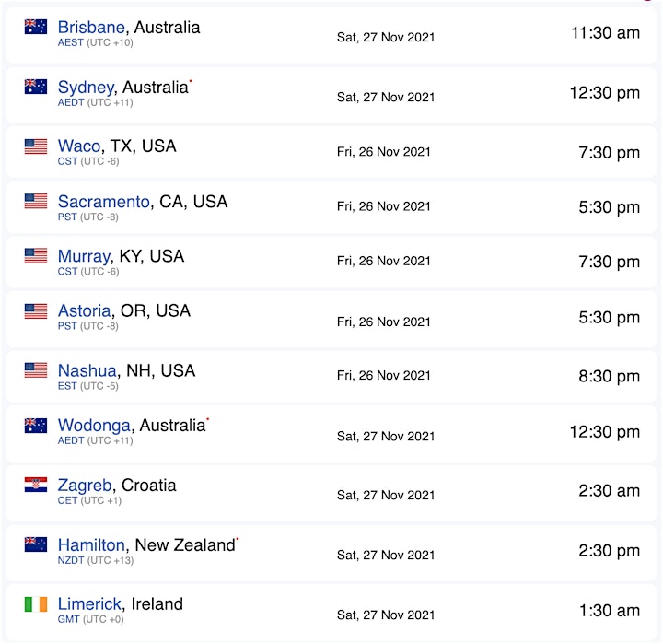
Task: Click the Australian flag beside Wodonga
Action: click(x=36, y=426)
